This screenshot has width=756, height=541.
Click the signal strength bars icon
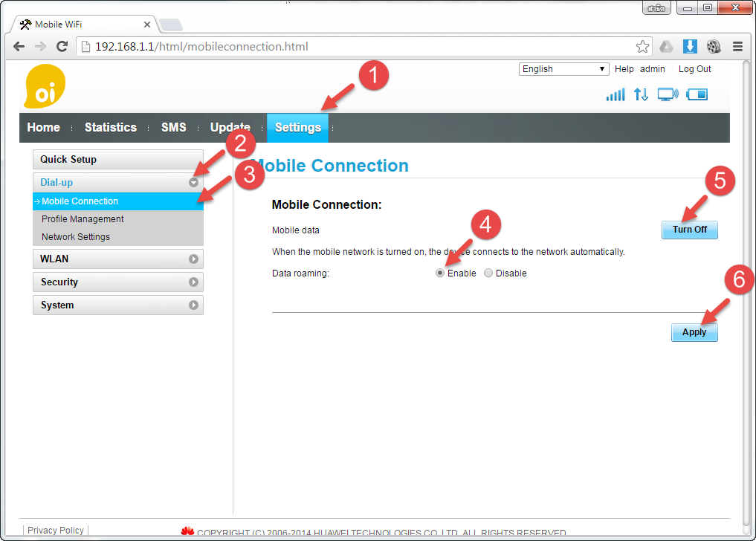click(615, 95)
